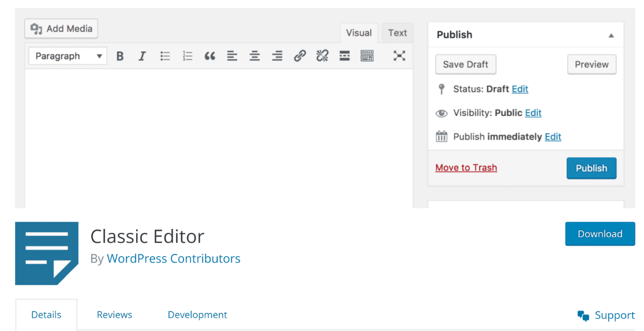Align text right
644x331 pixels.
pos(277,56)
